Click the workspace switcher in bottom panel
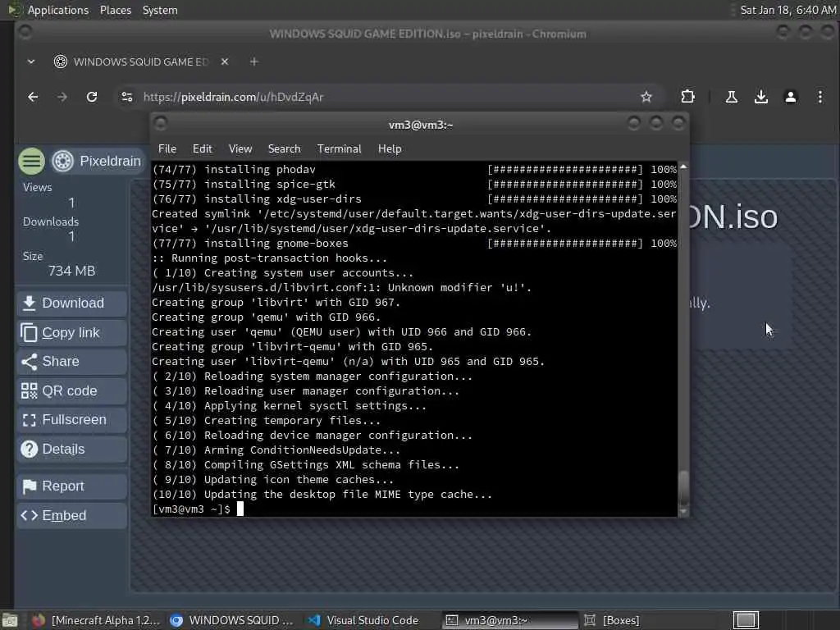 (x=746, y=620)
